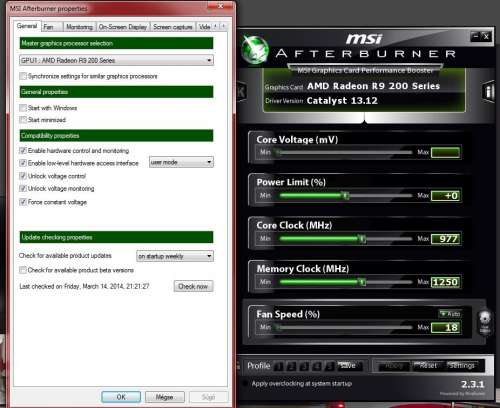Click the Power Limit +0 value field
500x408 pixels.
(x=446, y=196)
